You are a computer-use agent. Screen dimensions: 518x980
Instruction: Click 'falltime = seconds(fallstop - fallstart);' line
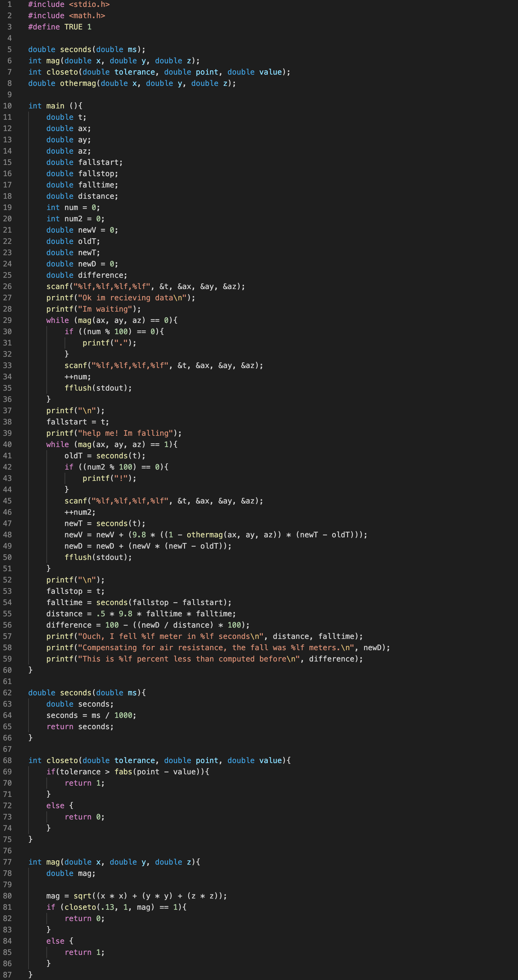tap(139, 602)
